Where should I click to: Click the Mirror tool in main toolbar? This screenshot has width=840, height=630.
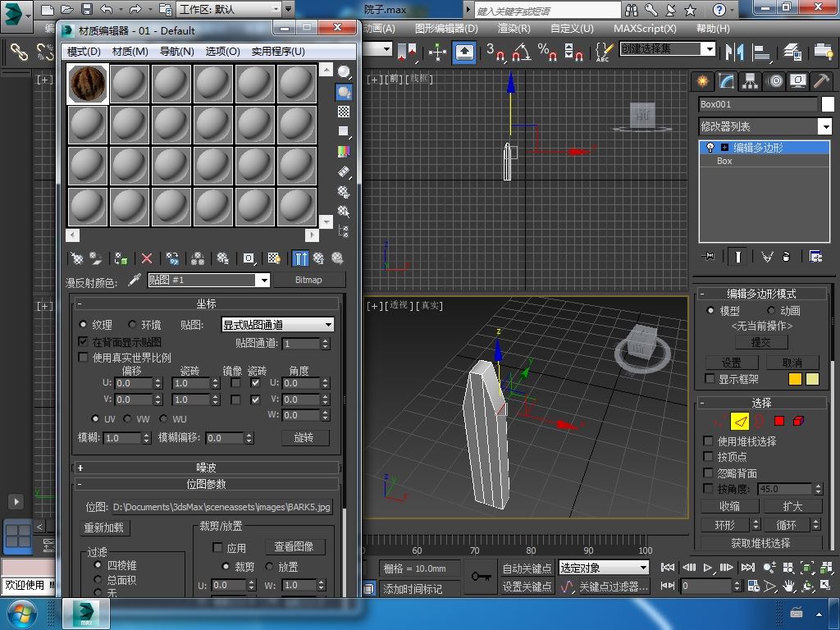click(734, 52)
